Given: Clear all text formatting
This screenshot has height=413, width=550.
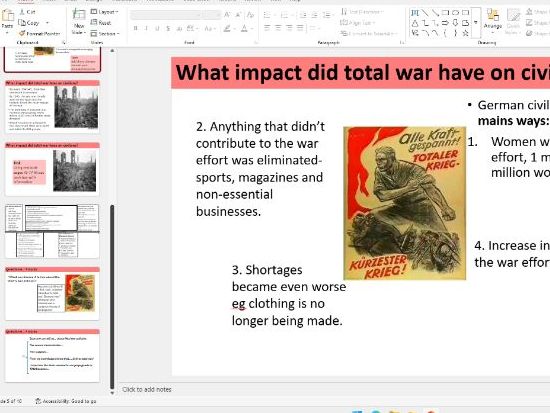Looking at the screenshot, I should coord(250,15).
